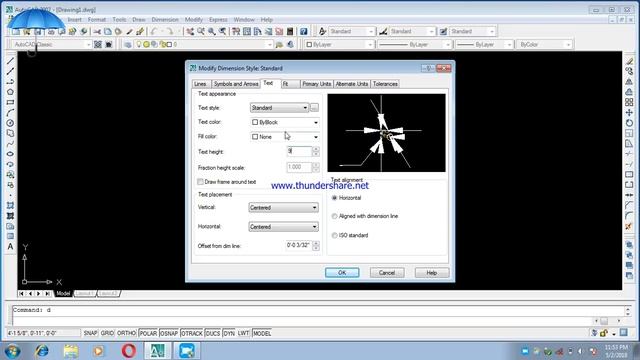This screenshot has width=640, height=360.
Task: Select the Circle draw tool
Action: pos(10,123)
